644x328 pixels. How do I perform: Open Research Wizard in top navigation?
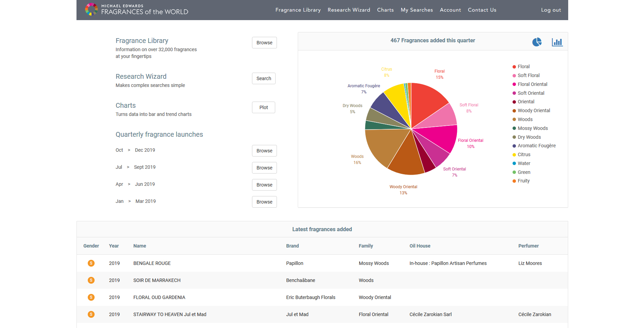[x=349, y=10]
